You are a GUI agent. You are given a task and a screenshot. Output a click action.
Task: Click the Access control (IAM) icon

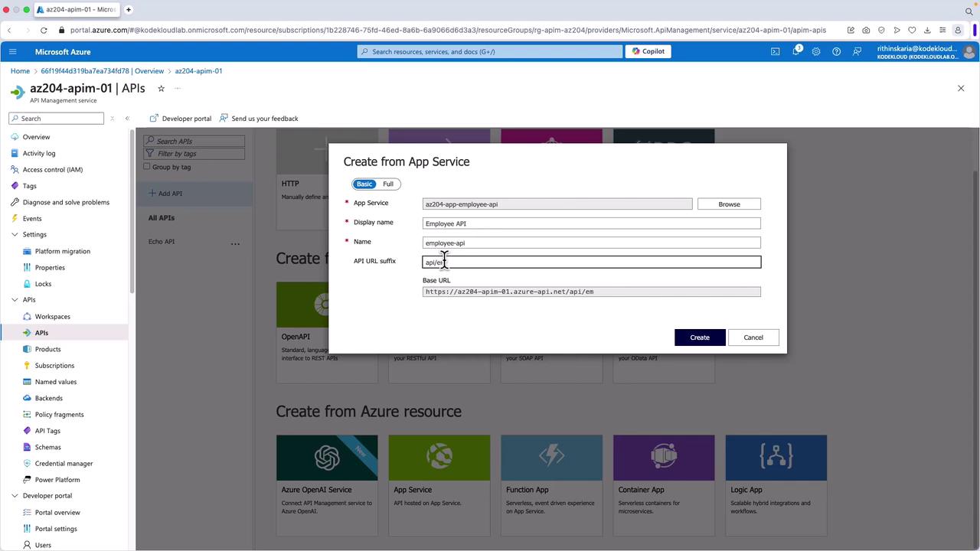click(x=15, y=169)
